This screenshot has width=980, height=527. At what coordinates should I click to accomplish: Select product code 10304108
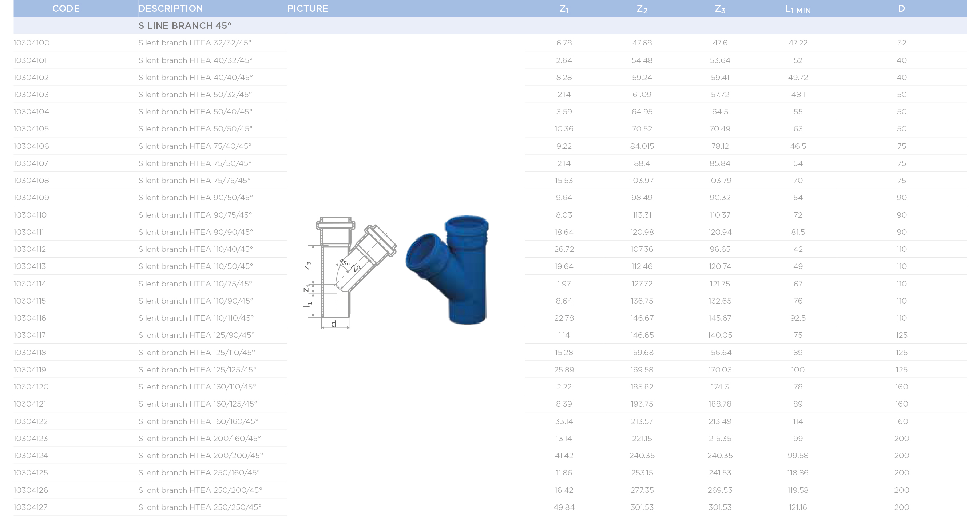[31, 181]
